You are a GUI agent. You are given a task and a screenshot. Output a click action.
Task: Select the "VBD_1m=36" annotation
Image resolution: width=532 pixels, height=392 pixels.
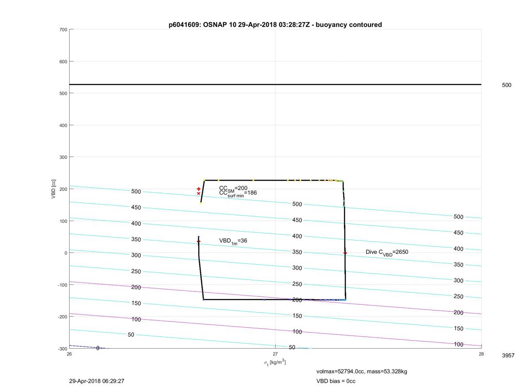(x=233, y=241)
